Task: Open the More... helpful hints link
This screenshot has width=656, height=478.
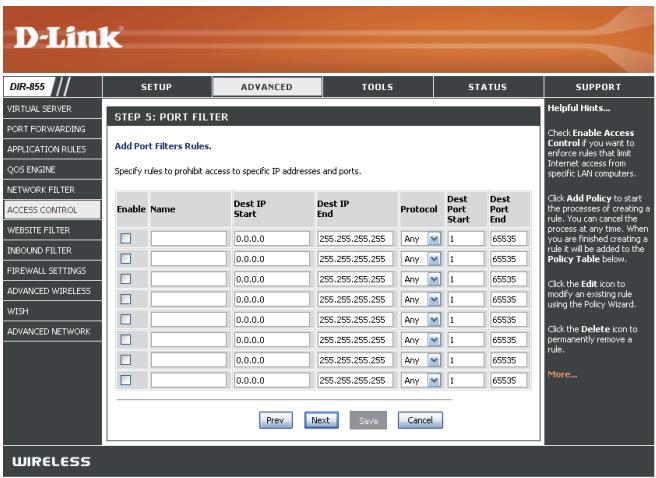Action: point(562,374)
